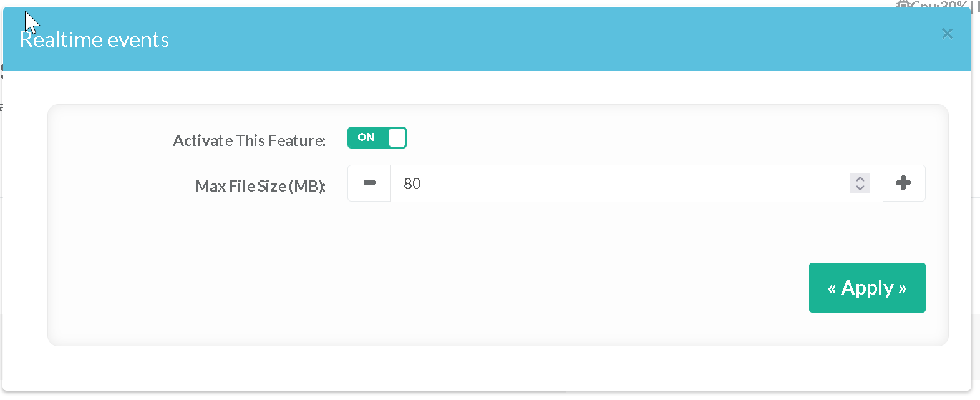This screenshot has height=400, width=980.
Task: Click the spinner up arrow in size field
Action: tap(860, 178)
